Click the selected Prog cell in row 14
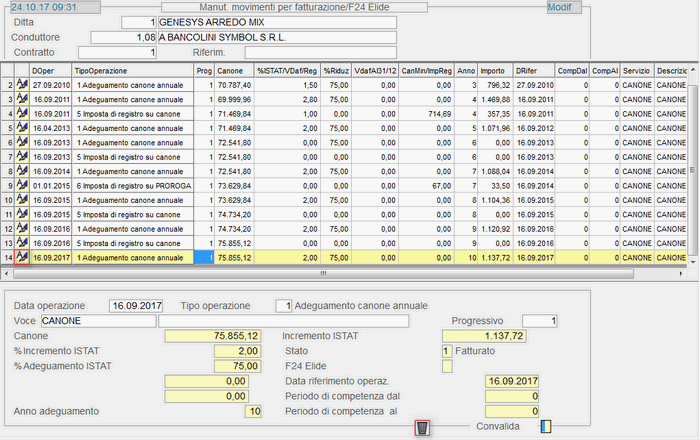 204,257
